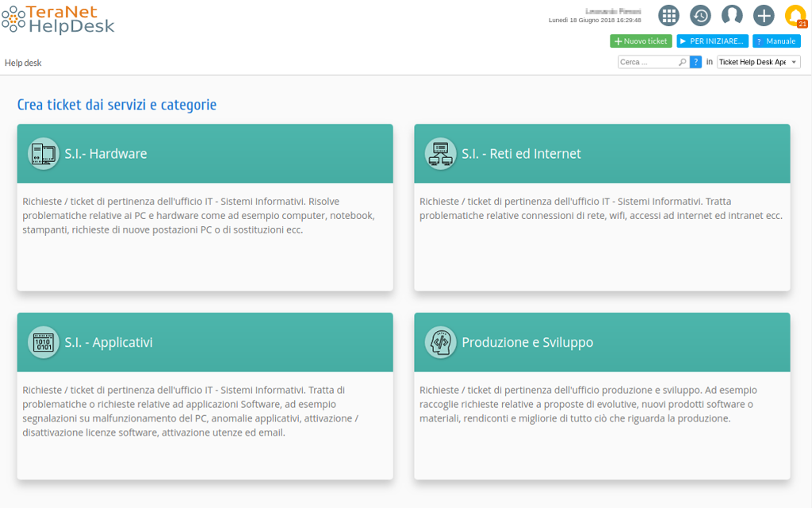Create a ticket with Nuovo ticket button
The height and width of the screenshot is (508, 812).
[x=641, y=40]
